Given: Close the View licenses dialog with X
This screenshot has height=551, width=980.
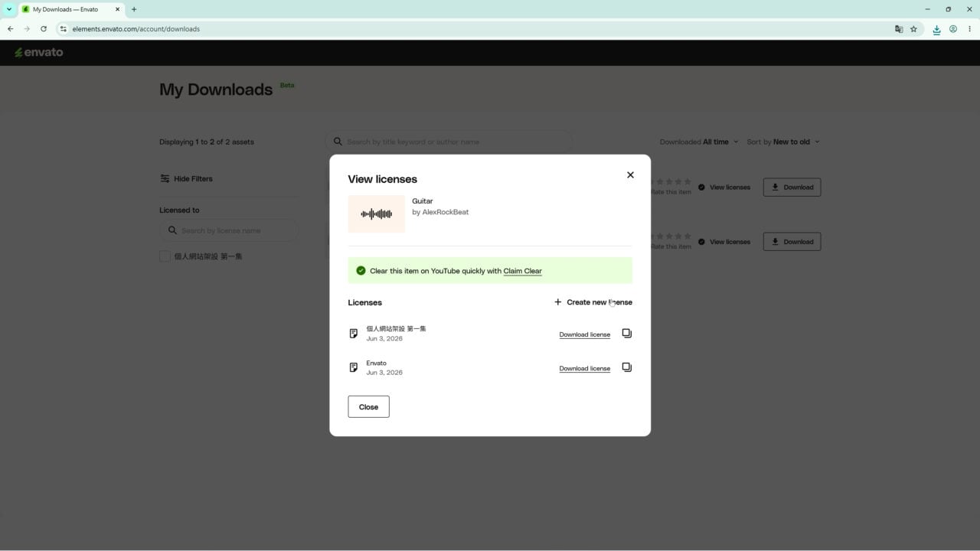Looking at the screenshot, I should [x=630, y=174].
